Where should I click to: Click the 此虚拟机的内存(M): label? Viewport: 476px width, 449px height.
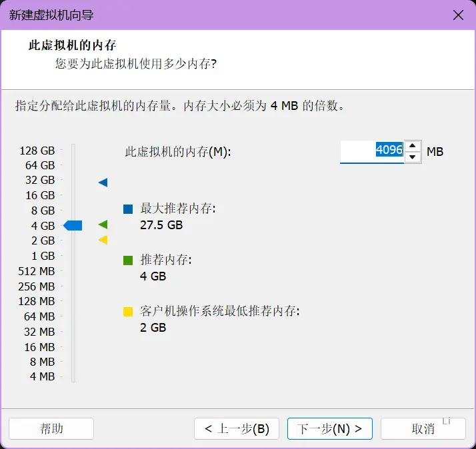pyautogui.click(x=178, y=151)
